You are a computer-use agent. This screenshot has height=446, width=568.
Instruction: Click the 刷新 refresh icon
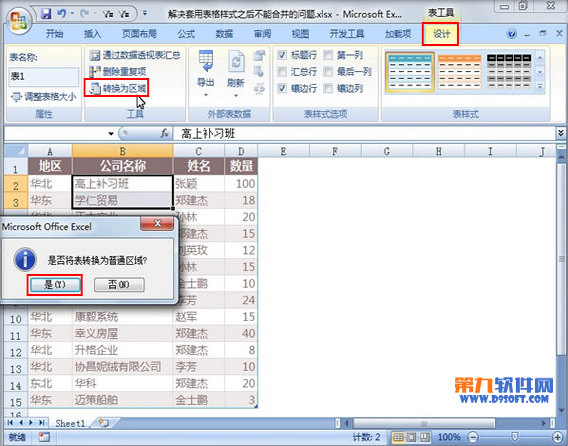pos(235,61)
